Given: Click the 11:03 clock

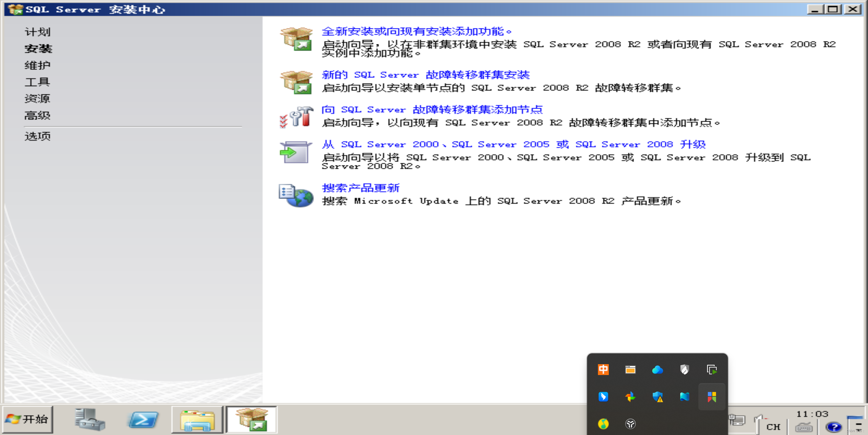Looking at the screenshot, I should [812, 414].
